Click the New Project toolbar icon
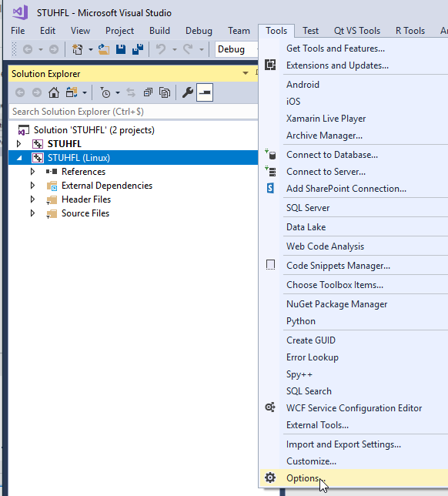This screenshot has width=448, height=496. pyautogui.click(x=78, y=49)
